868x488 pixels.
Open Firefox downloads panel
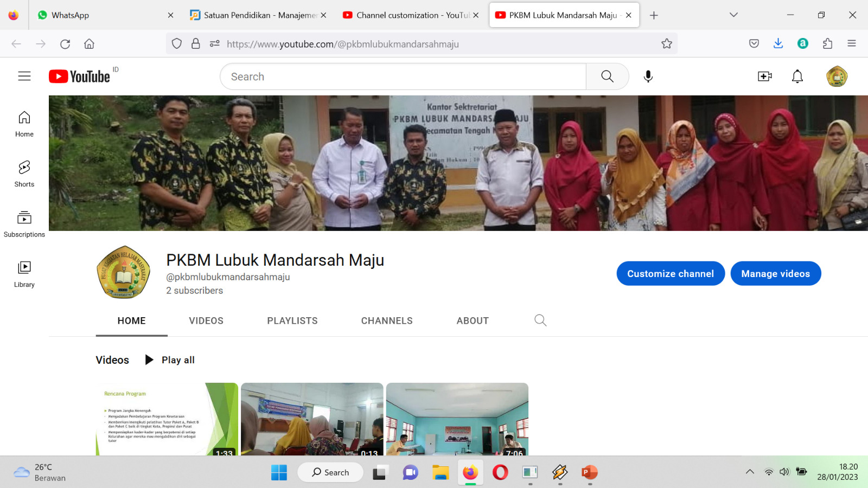coord(778,44)
